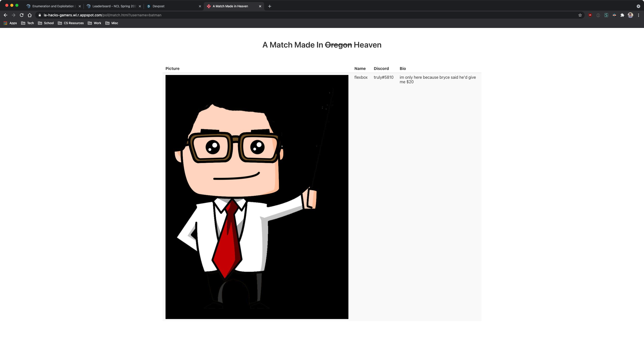Image resolution: width=644 pixels, height=356 pixels.
Task: Open the School bookmark folder
Action: pos(46,23)
